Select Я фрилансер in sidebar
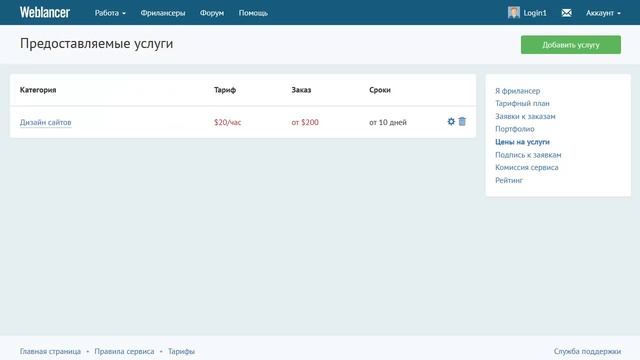The width and height of the screenshot is (640, 360). pyautogui.click(x=518, y=91)
